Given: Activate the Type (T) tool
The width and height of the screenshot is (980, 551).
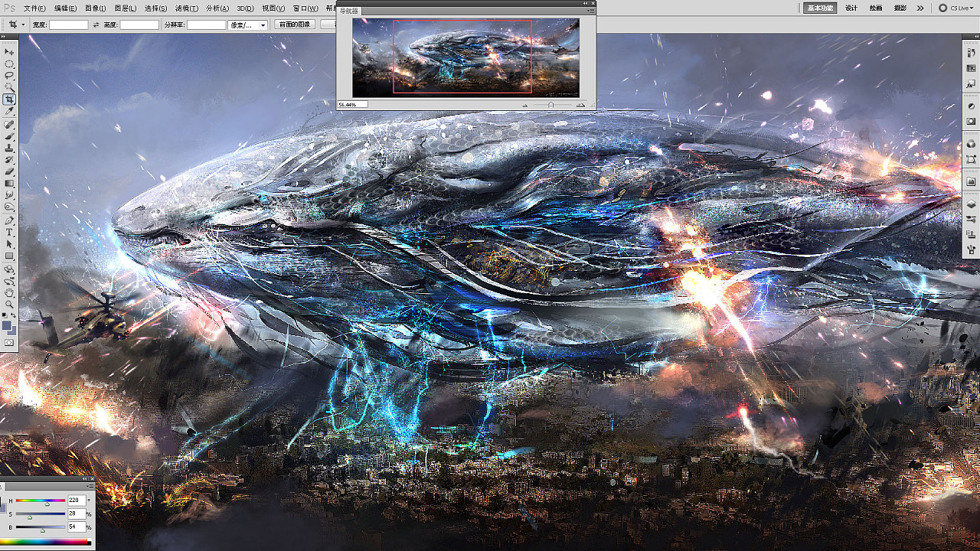Looking at the screenshot, I should [9, 232].
